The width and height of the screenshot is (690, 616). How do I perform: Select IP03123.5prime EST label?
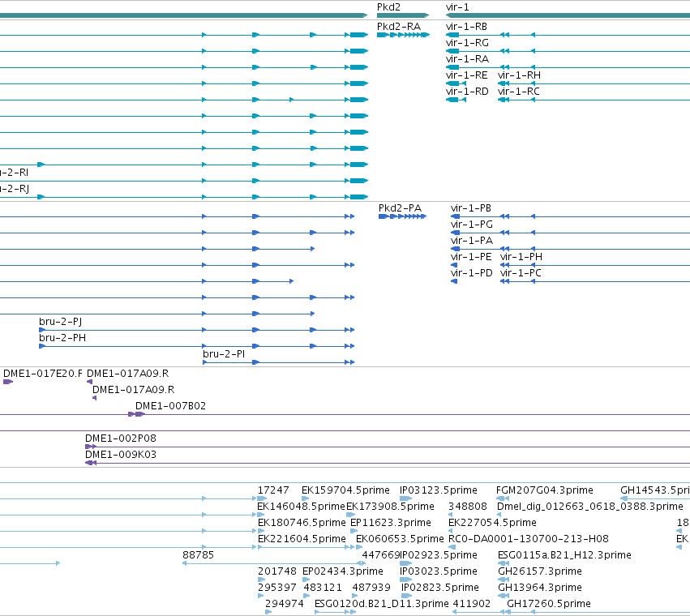click(439, 490)
